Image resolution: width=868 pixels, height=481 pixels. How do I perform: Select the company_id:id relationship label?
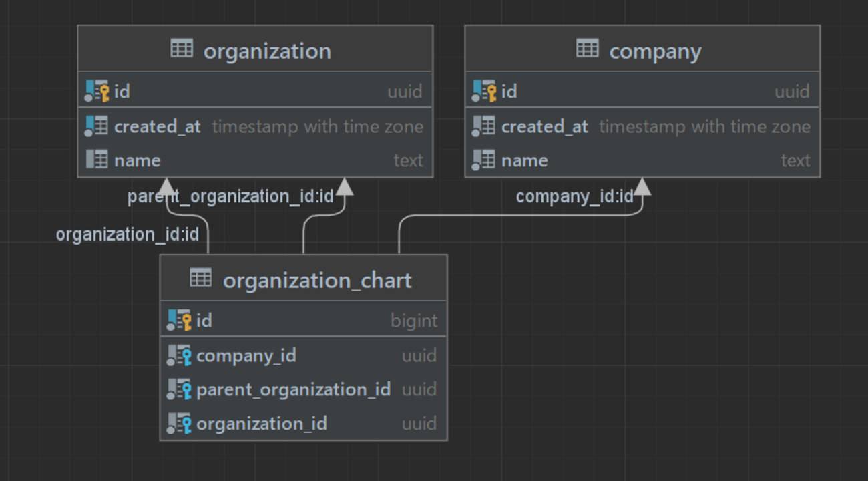point(574,197)
